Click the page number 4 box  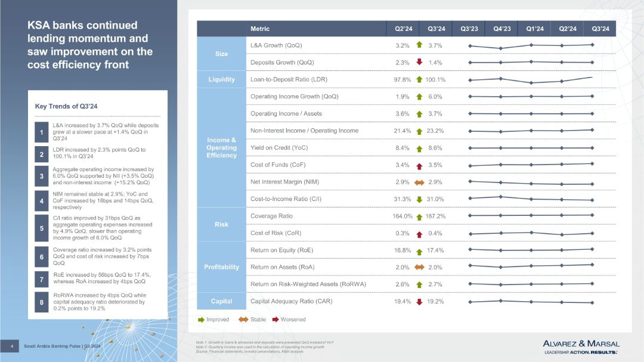click(10, 346)
